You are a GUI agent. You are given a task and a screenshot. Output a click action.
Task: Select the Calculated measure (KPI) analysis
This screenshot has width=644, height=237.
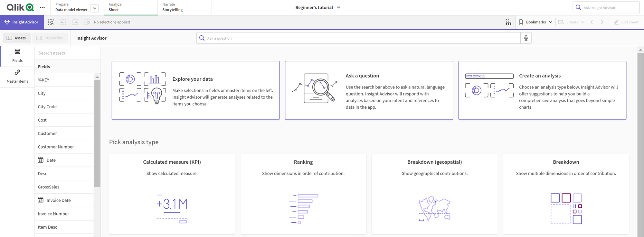pyautogui.click(x=172, y=194)
